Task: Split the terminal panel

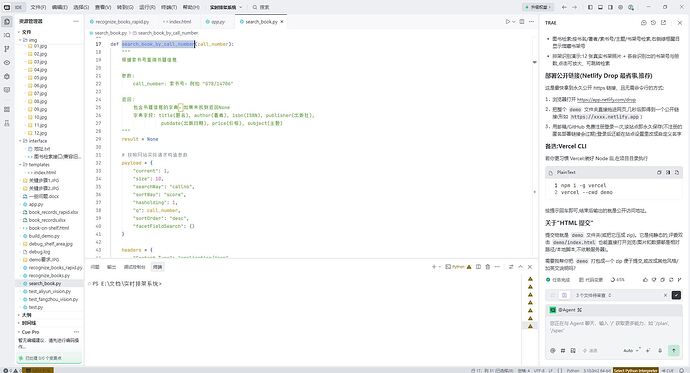Action: pos(478,267)
